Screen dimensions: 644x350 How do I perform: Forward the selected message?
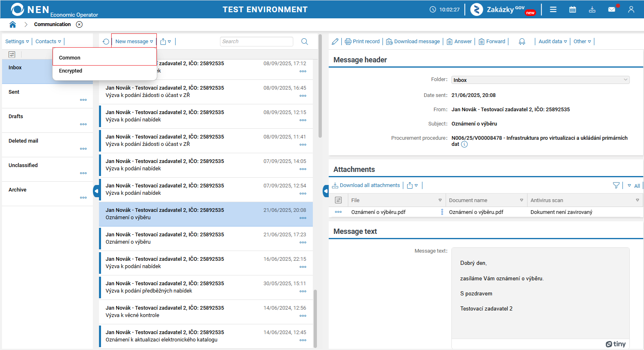point(492,42)
